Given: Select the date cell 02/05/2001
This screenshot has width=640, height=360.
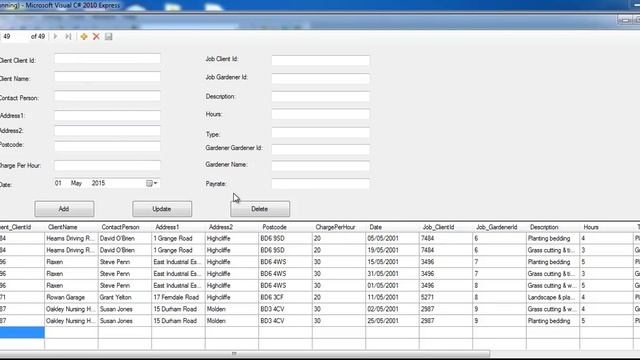Looking at the screenshot, I should (x=392, y=309).
